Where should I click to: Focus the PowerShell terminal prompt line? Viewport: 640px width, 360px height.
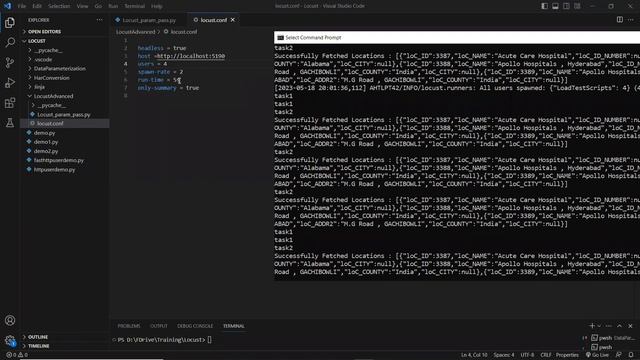pos(163,340)
